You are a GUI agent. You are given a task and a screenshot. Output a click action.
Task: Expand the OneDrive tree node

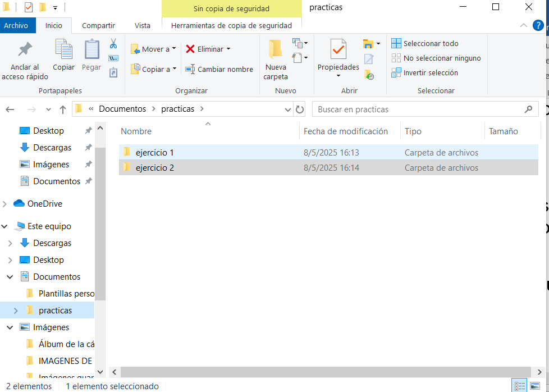(5, 204)
